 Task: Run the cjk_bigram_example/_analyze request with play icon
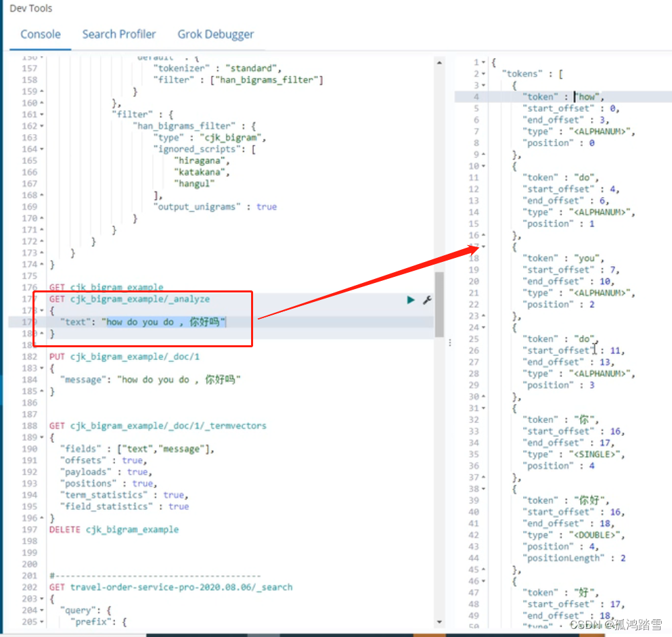click(x=411, y=300)
